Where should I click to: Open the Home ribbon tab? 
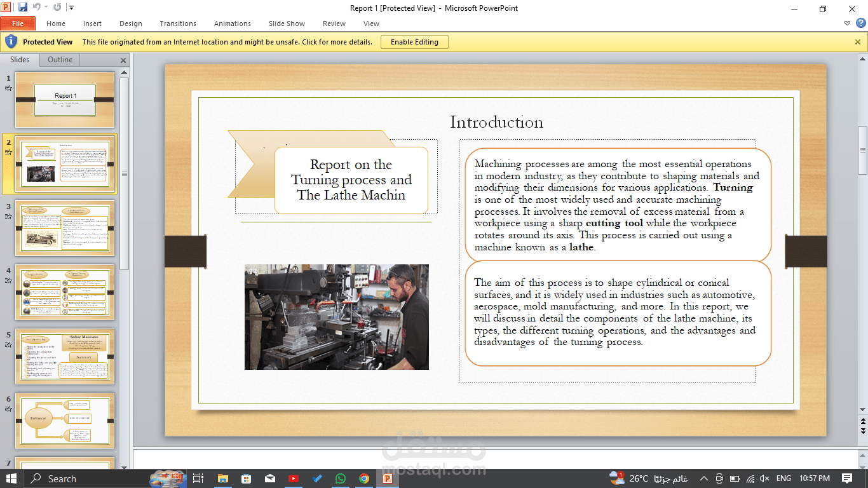click(x=56, y=24)
